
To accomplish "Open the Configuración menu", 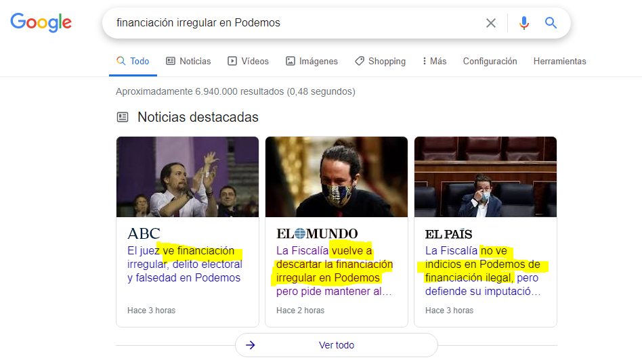I will point(490,62).
